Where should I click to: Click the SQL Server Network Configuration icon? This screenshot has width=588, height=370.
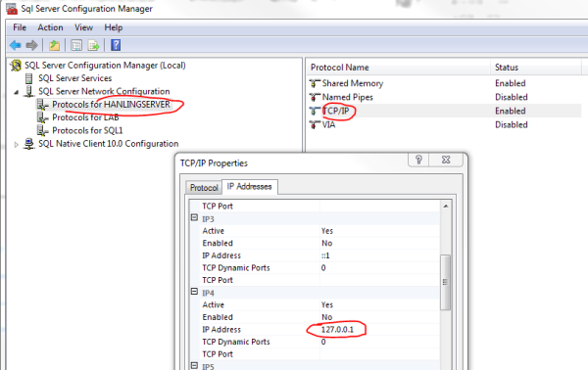pos(28,91)
